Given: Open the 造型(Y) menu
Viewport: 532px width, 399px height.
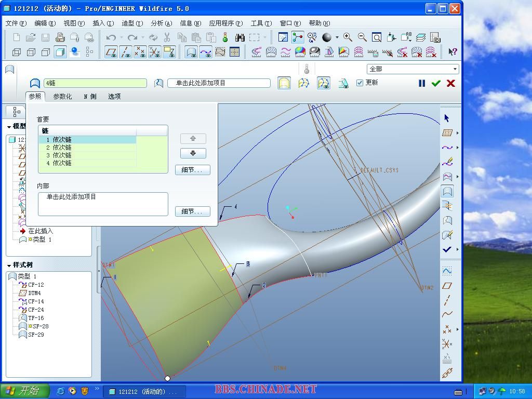Looking at the screenshot, I should pyautogui.click(x=132, y=23).
